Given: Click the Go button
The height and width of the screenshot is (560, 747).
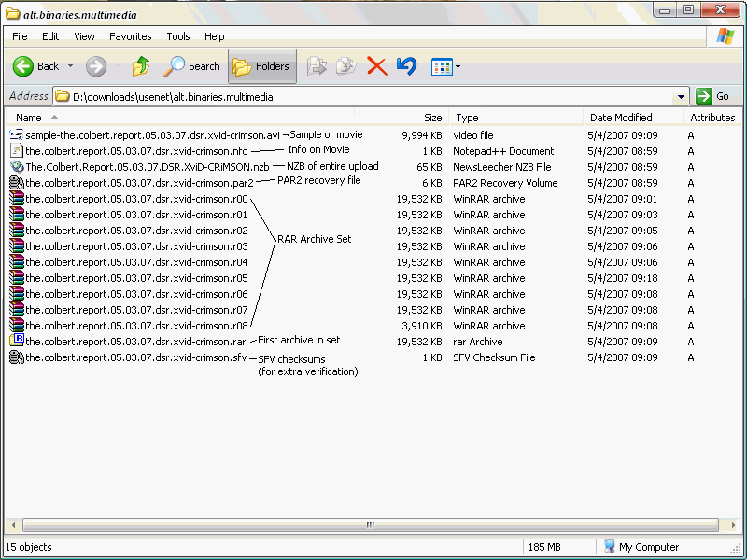Looking at the screenshot, I should pos(712,97).
